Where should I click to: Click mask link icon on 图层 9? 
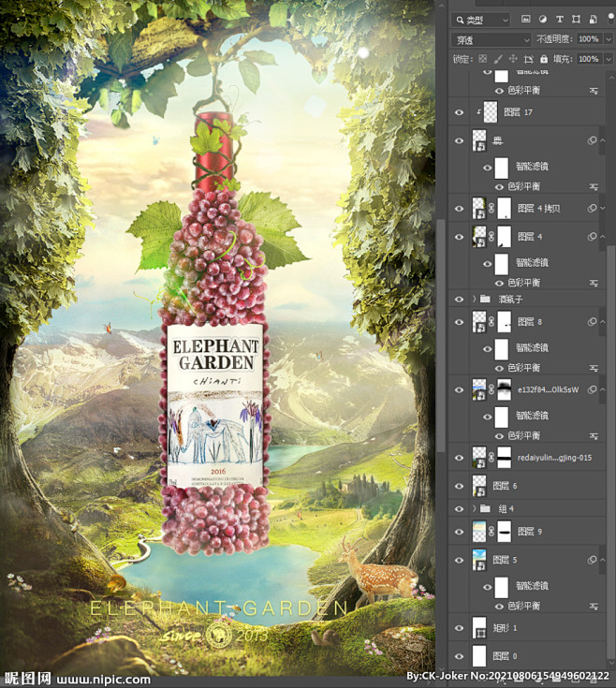[491, 532]
